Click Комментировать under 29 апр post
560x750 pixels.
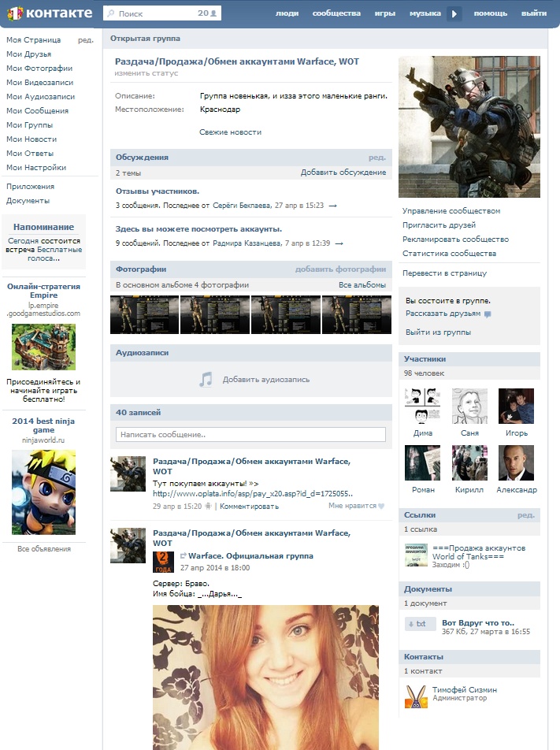click(249, 506)
